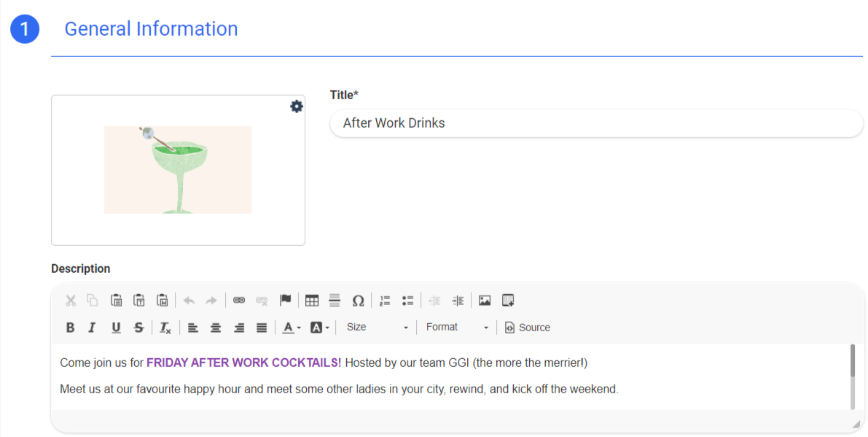Click the Remove Format button
This screenshot has width=868, height=437.
[165, 328]
